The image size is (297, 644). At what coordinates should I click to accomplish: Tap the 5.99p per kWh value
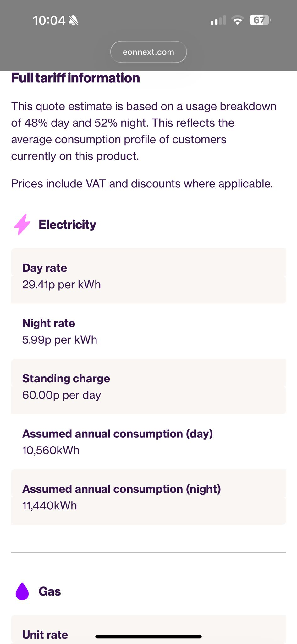(x=60, y=340)
